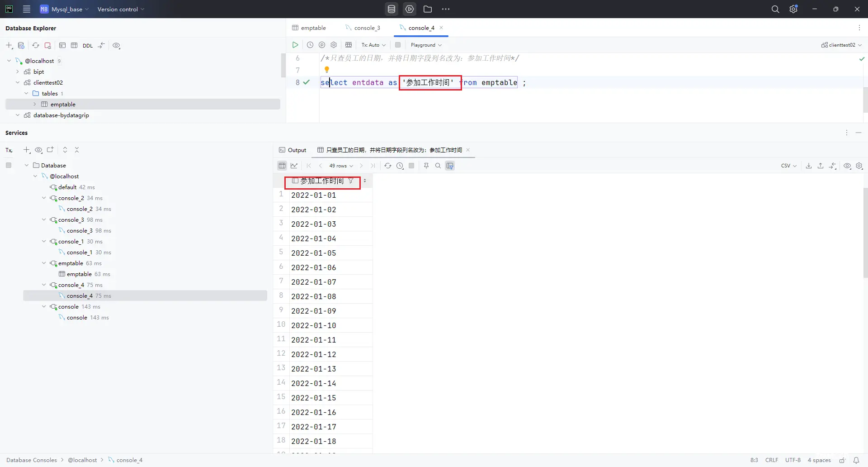This screenshot has height=467, width=868.
Task: Click the DDL button
Action: (x=88, y=46)
